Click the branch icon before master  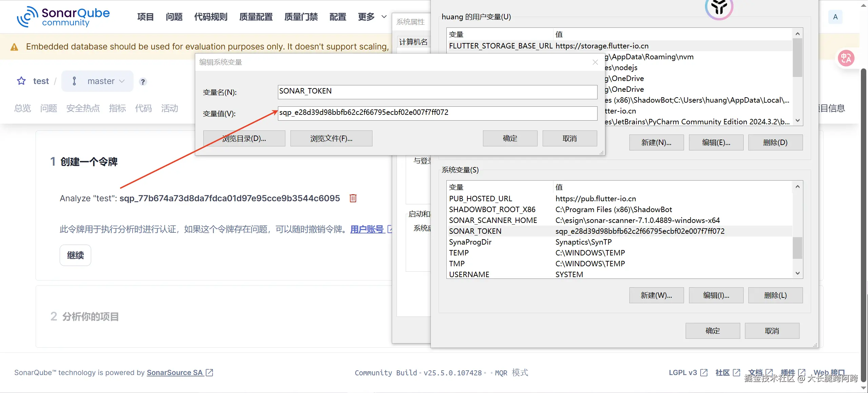[x=74, y=81]
